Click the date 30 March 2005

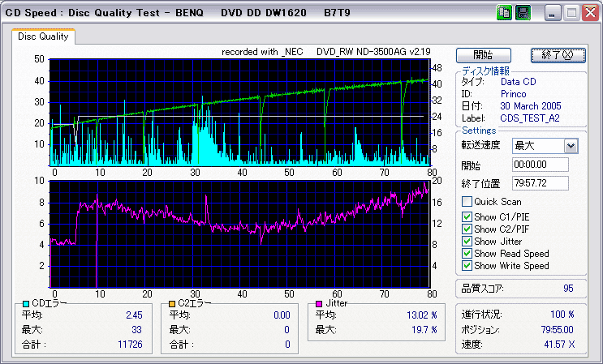(x=531, y=106)
